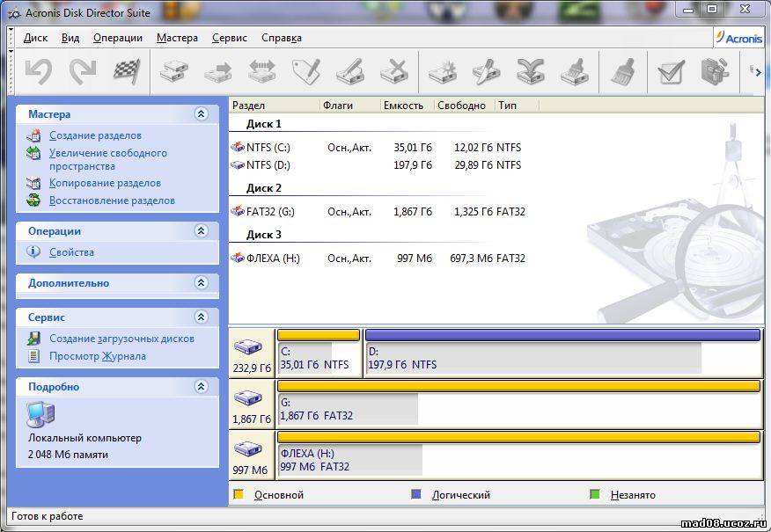771x532 pixels.
Task: Click the Готов к работе status bar text
Action: pos(48,516)
